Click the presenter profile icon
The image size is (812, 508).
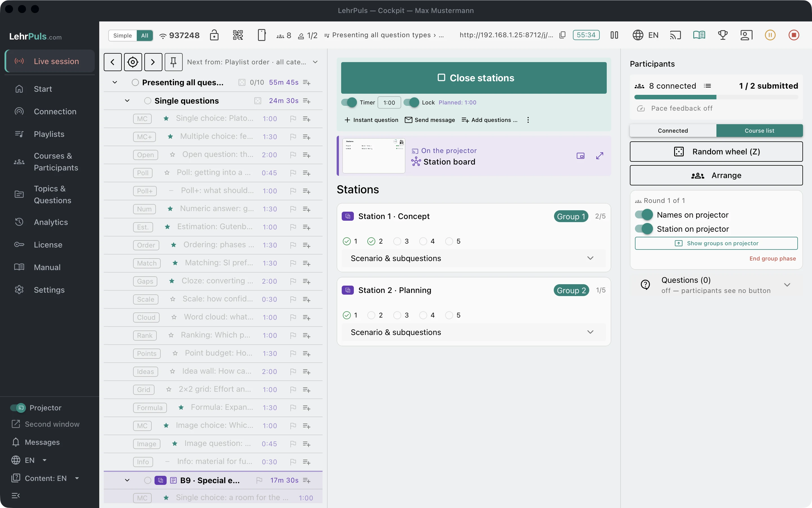pos(746,35)
